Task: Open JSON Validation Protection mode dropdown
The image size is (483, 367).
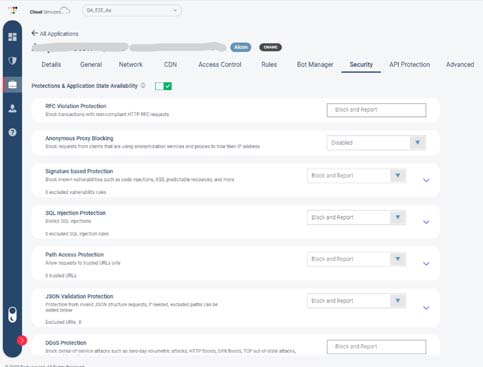Action: pos(356,301)
